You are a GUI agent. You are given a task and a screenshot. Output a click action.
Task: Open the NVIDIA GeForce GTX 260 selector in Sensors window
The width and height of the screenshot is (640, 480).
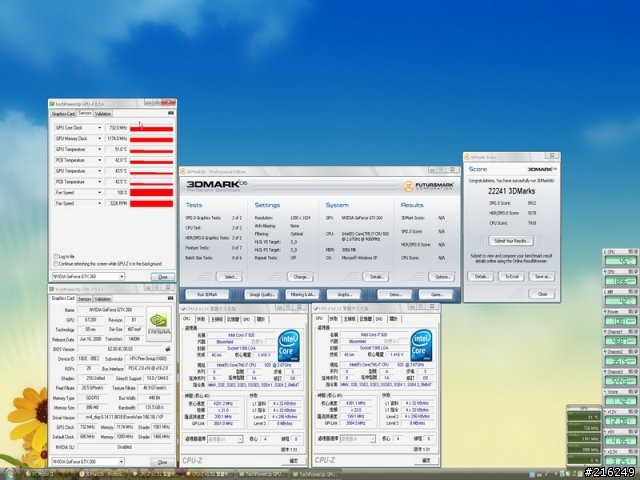pyautogui.click(x=88, y=276)
